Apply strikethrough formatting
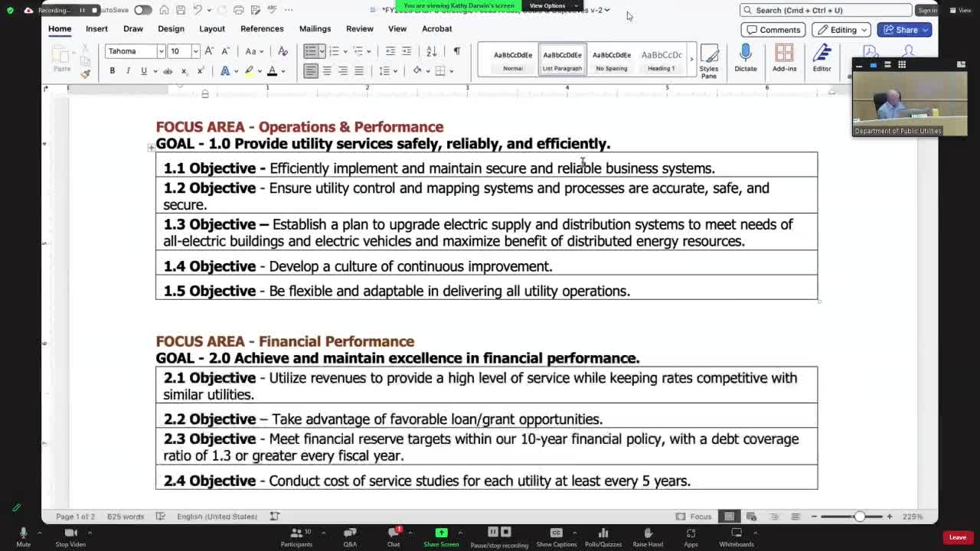This screenshot has height=551, width=980. [168, 70]
